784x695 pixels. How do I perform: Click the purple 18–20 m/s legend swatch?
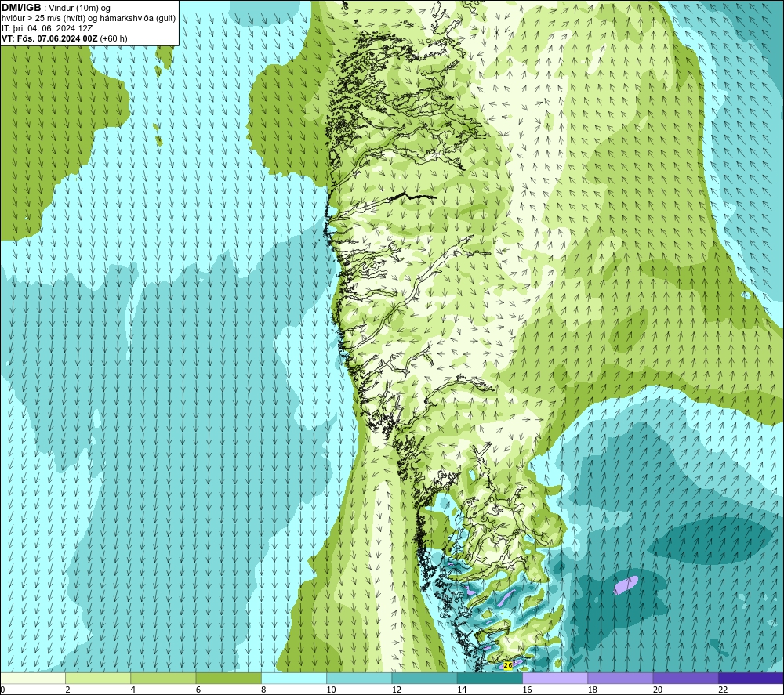point(620,678)
